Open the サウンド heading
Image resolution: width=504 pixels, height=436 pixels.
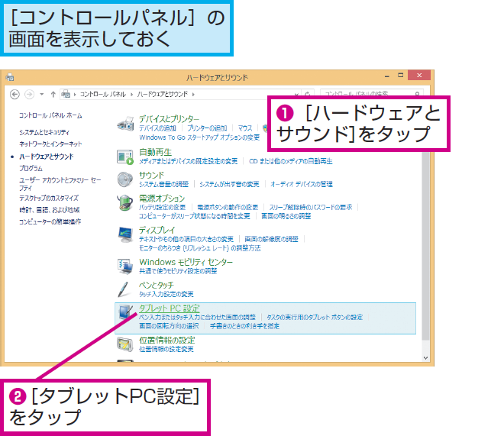point(151,175)
